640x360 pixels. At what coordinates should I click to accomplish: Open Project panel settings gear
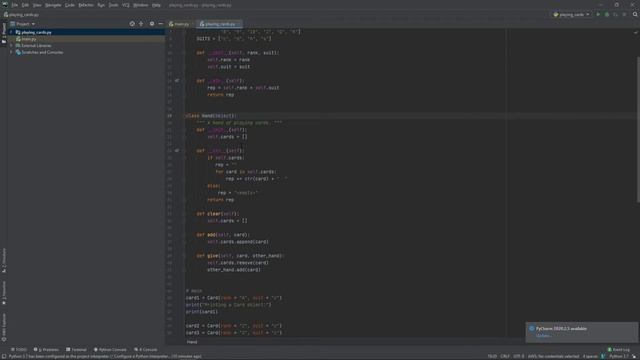(152, 24)
